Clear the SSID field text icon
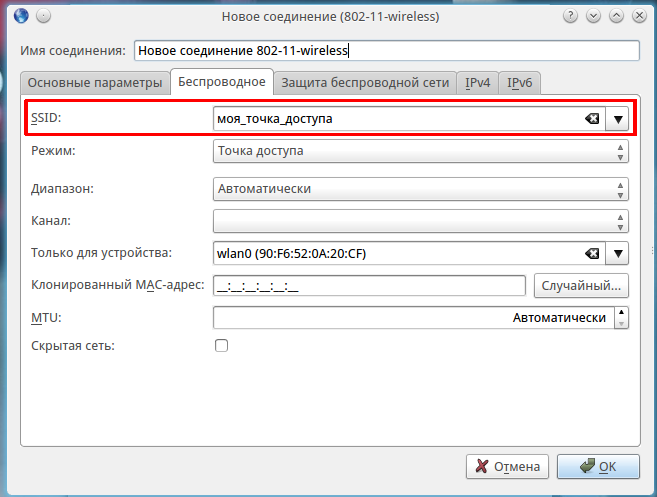657x497 pixels. click(x=592, y=119)
